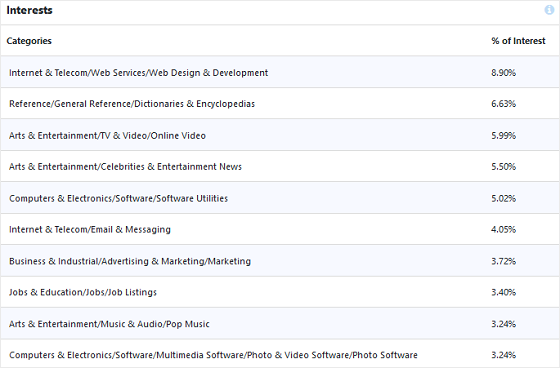Select the Software Utilities category row
The height and width of the screenshot is (368, 560).
click(280, 198)
